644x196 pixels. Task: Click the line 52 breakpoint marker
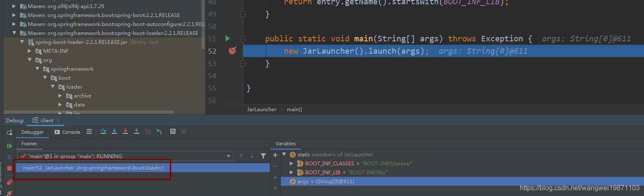point(232,51)
